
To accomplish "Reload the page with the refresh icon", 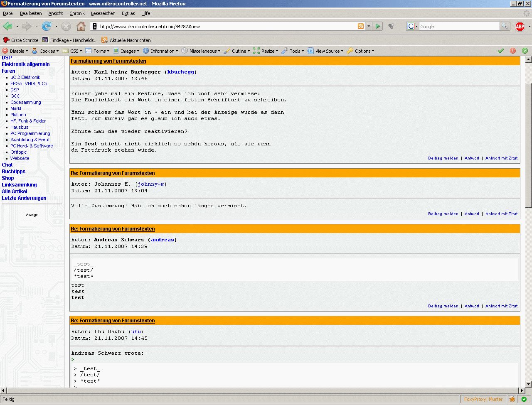I will 47,27.
